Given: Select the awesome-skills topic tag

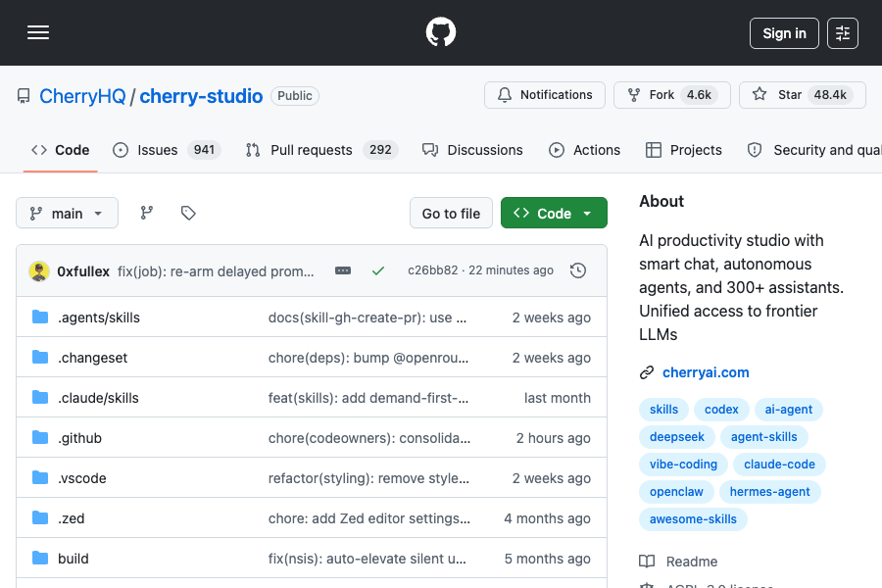Looking at the screenshot, I should [693, 519].
